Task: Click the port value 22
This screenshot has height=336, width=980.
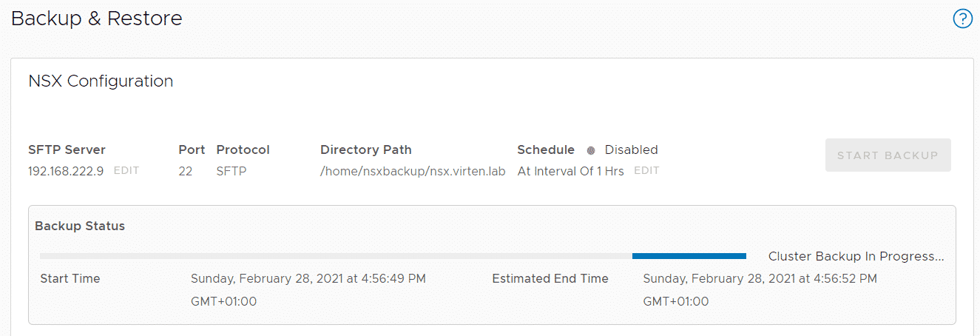Action: [185, 171]
